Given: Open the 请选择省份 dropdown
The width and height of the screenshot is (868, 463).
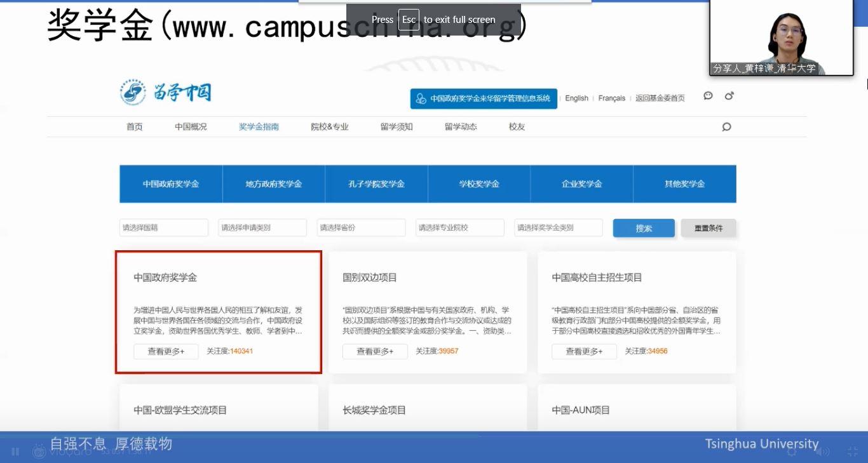Looking at the screenshot, I should 361,227.
